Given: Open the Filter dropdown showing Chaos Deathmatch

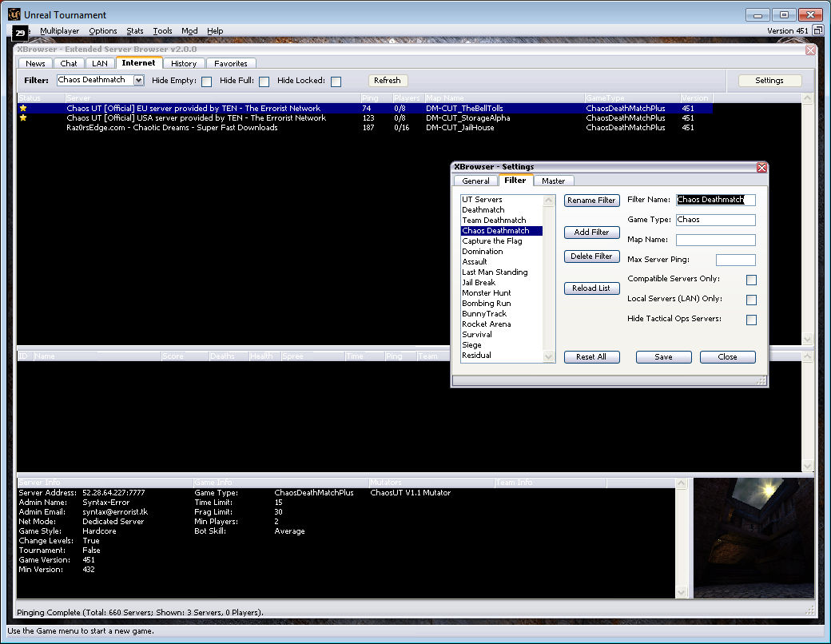Looking at the screenshot, I should coord(138,80).
